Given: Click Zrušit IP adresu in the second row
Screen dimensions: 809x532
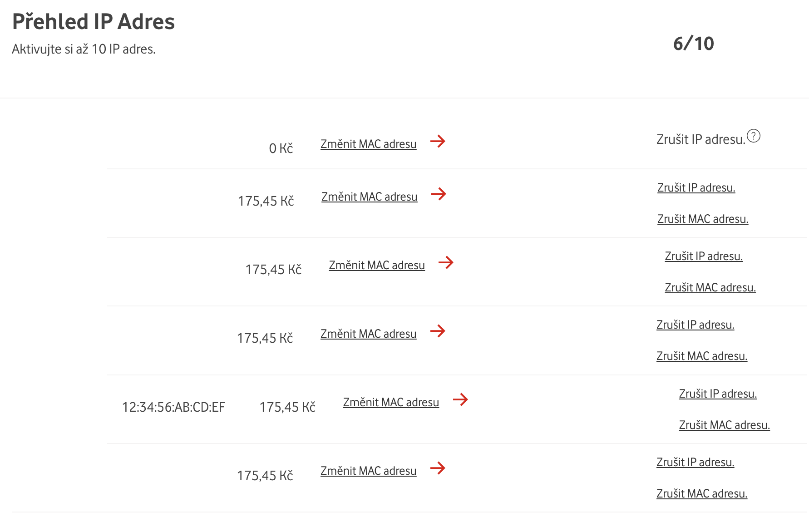Looking at the screenshot, I should 696,187.
